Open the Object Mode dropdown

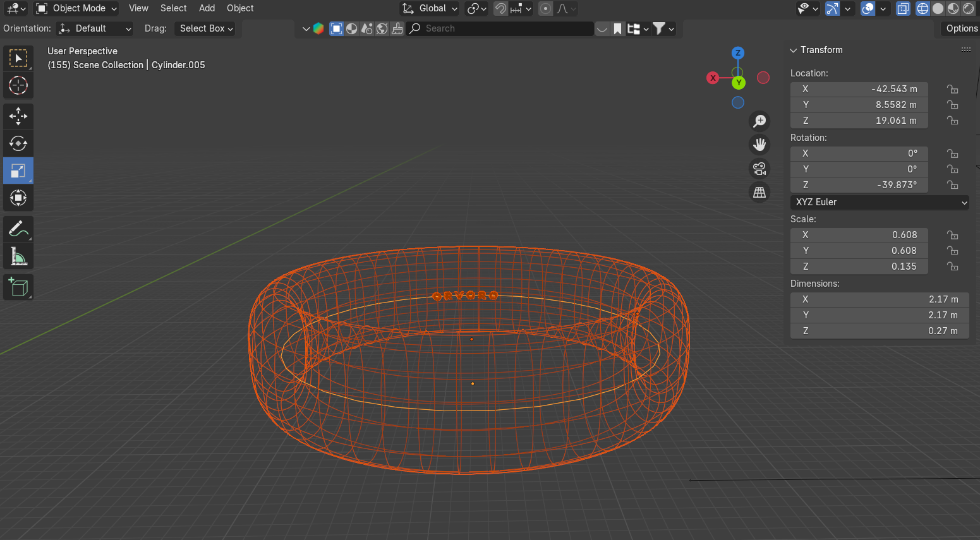[x=76, y=8]
